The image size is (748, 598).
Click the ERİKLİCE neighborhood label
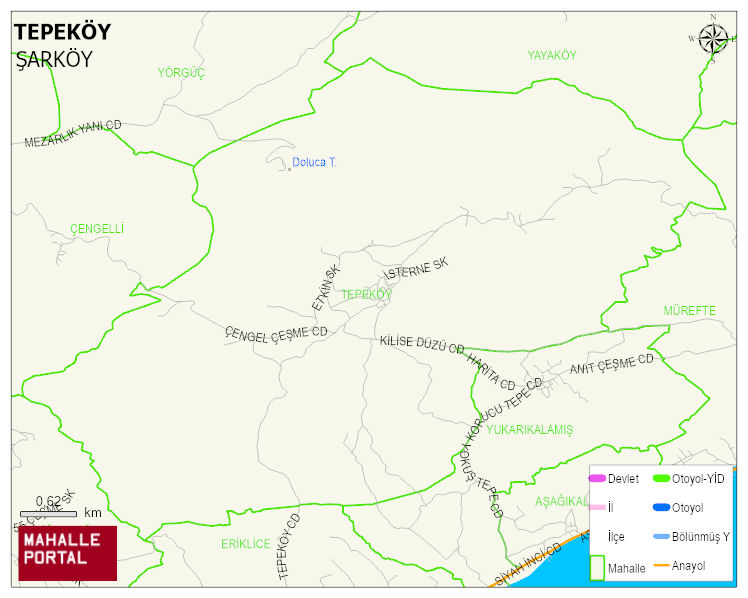point(246,544)
